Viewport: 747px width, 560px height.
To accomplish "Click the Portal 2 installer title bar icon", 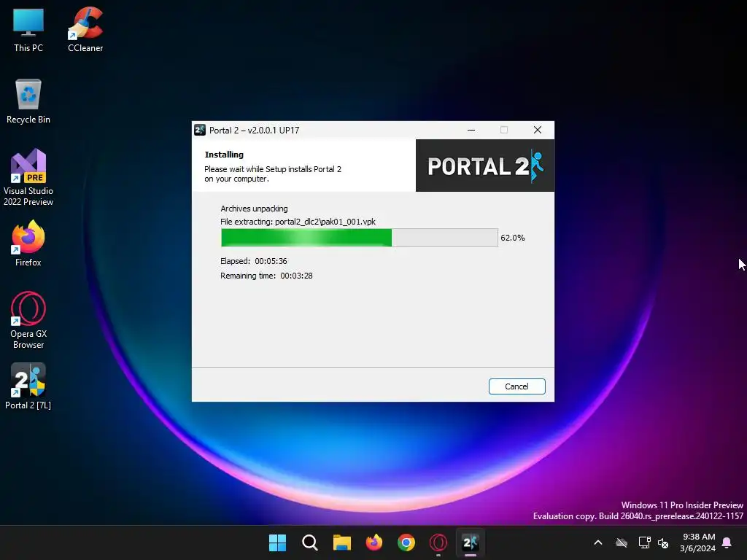I will coord(200,130).
